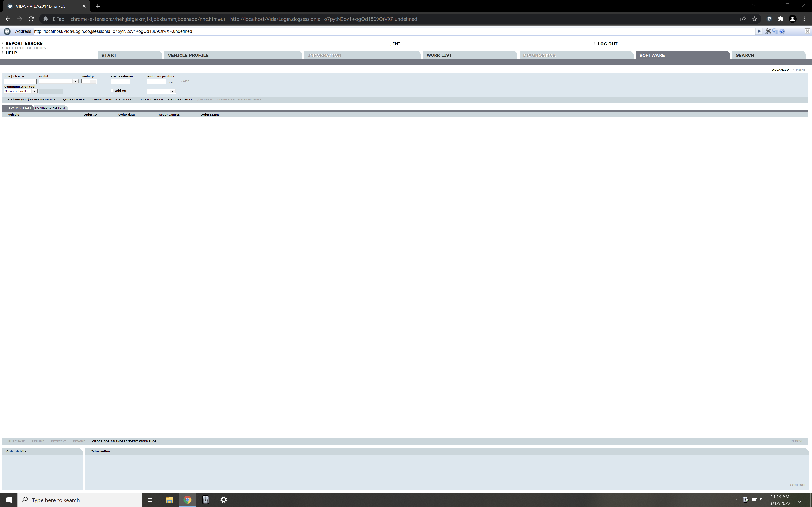Open the Communication tool dropdown showing MongoosePro JLR
The width and height of the screenshot is (812, 507).
point(35,91)
